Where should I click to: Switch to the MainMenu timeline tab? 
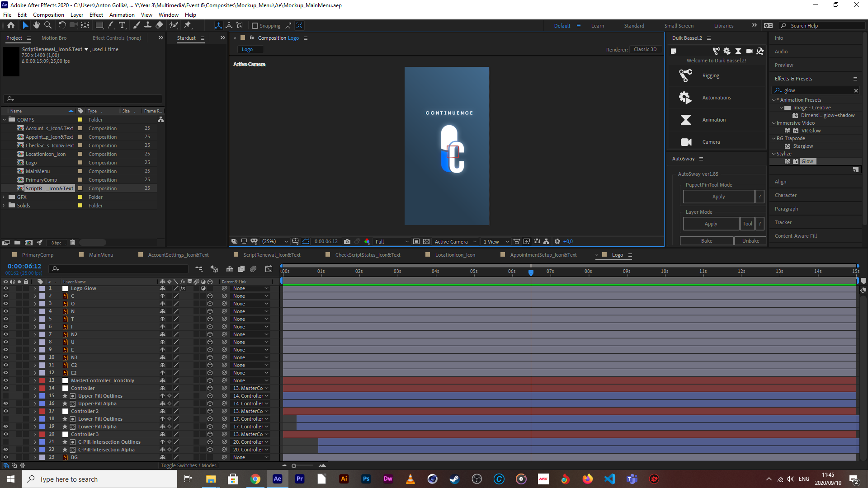(x=101, y=255)
